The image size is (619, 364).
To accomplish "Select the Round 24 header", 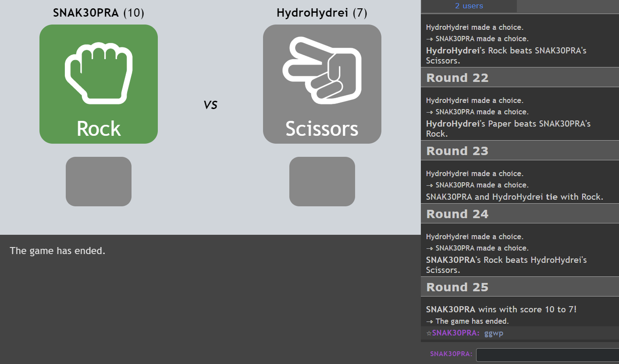I will tap(520, 214).
